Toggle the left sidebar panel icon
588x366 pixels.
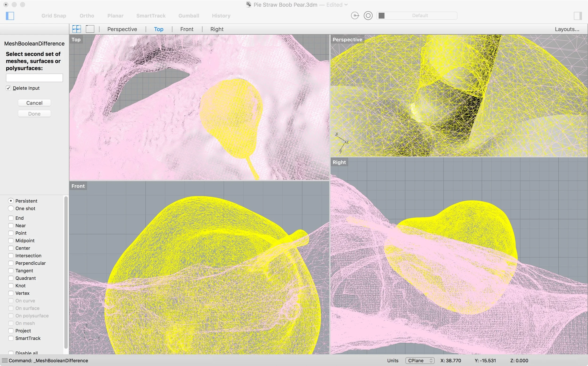[10, 16]
